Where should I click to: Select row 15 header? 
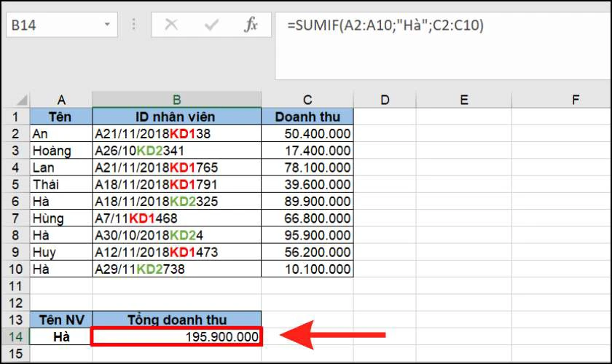15,354
